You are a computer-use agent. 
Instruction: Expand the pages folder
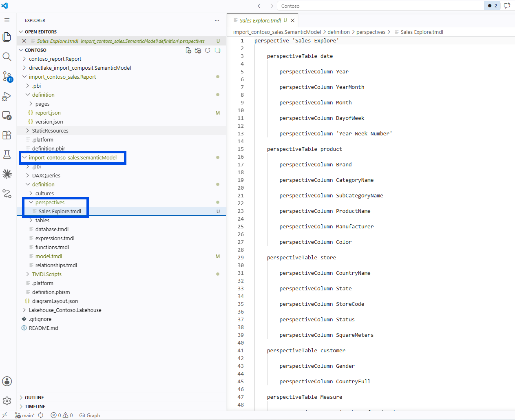click(x=42, y=104)
